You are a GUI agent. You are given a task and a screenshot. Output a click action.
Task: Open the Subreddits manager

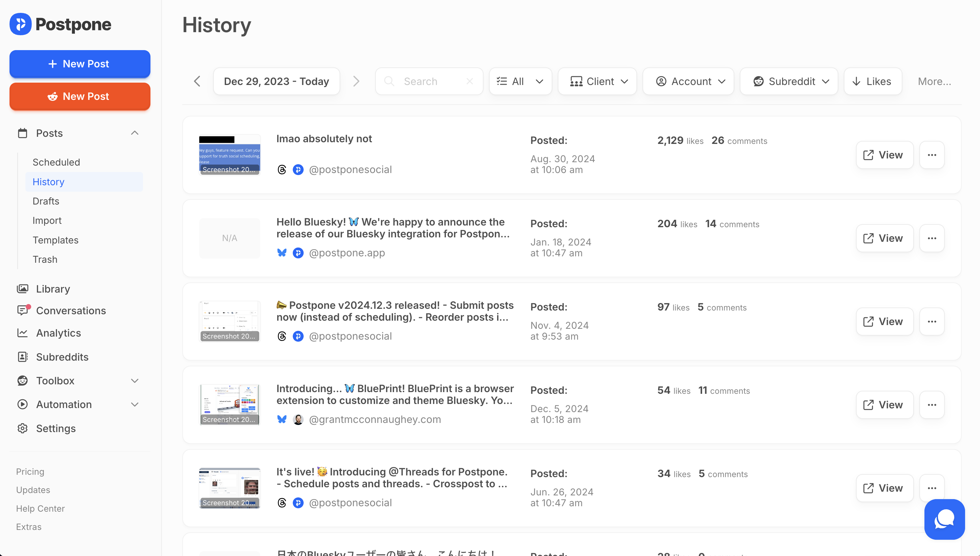[x=62, y=357]
